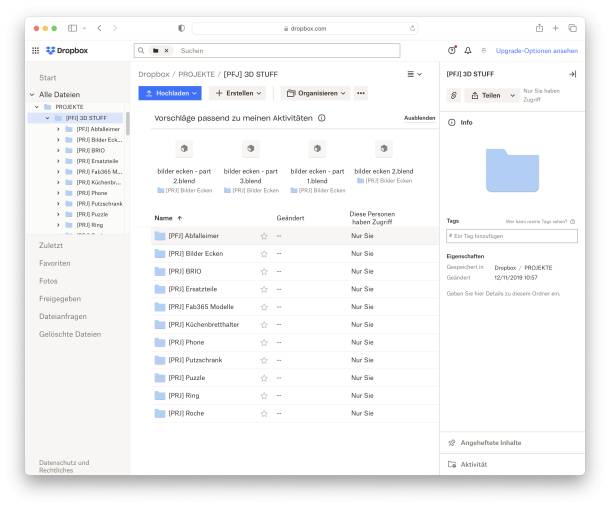Collapse the [PFJ] 3D STUFF tree node
The width and height of the screenshot is (610, 508).
[47, 118]
